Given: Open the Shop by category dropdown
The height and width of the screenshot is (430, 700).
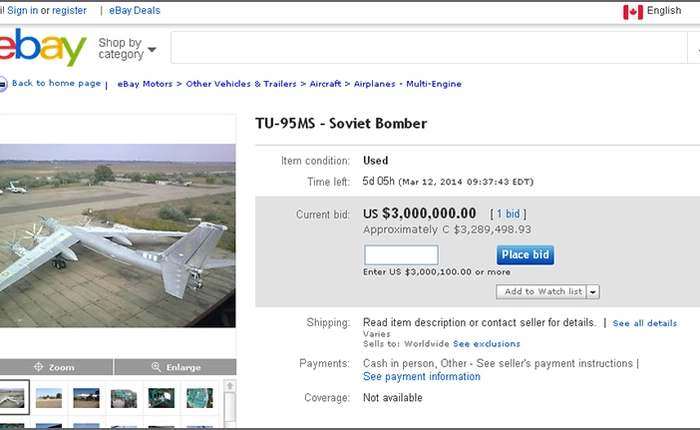Looking at the screenshot, I should pyautogui.click(x=127, y=48).
